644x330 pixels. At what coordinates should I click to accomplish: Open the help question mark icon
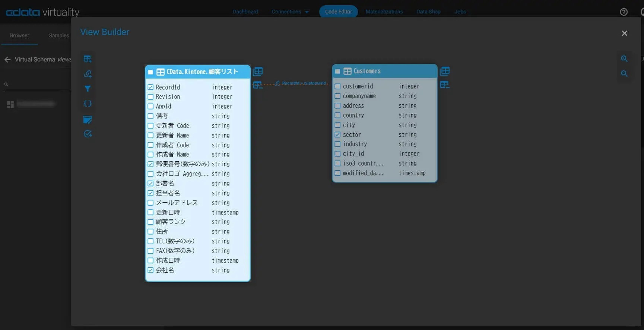click(624, 12)
